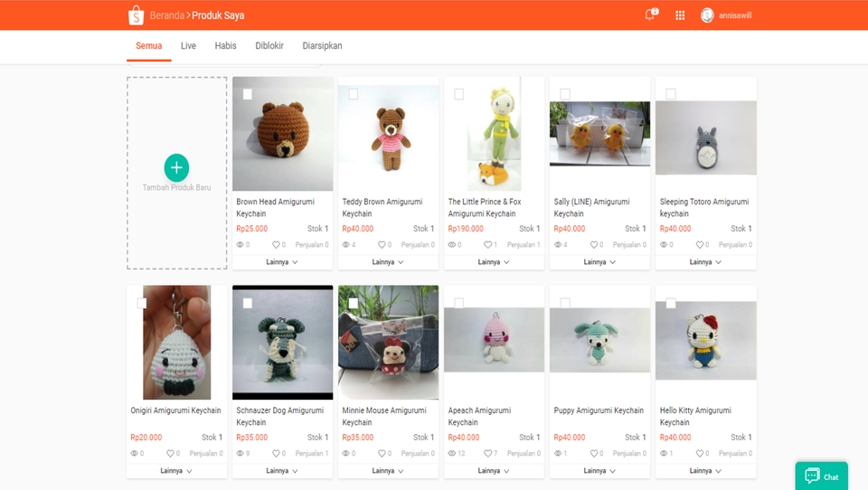Tick the checkbox on Teddy Brown Amigurumi Keychain
This screenshot has height=490, width=868.
click(x=354, y=94)
